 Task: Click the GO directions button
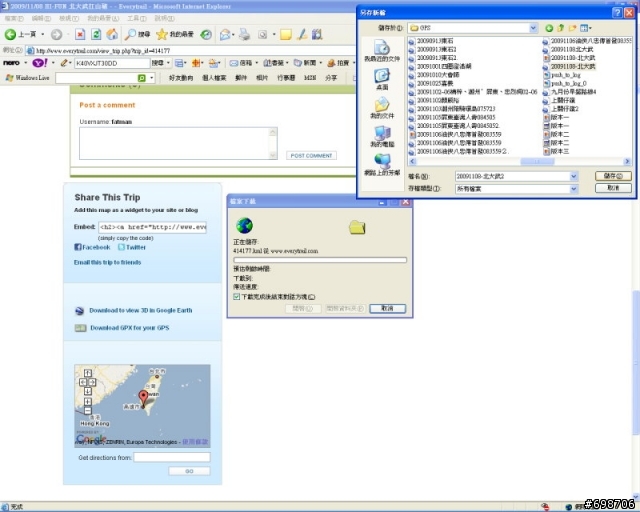(x=189, y=471)
